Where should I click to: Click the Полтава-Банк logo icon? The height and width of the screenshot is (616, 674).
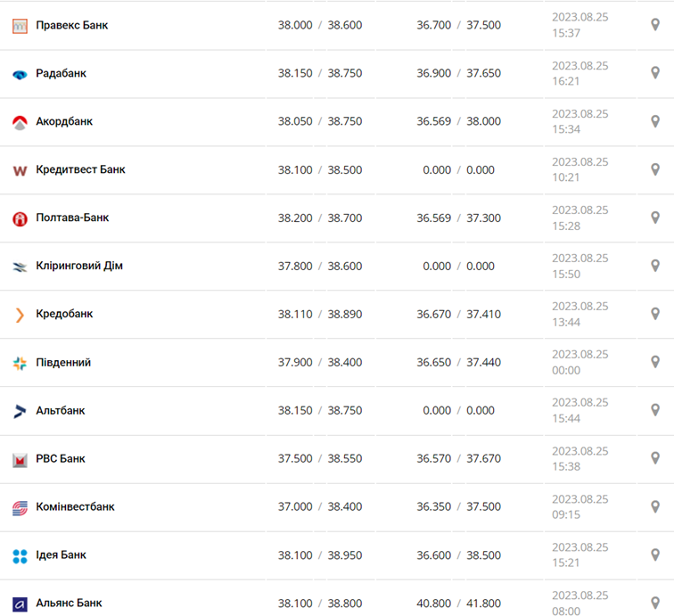pyautogui.click(x=20, y=218)
